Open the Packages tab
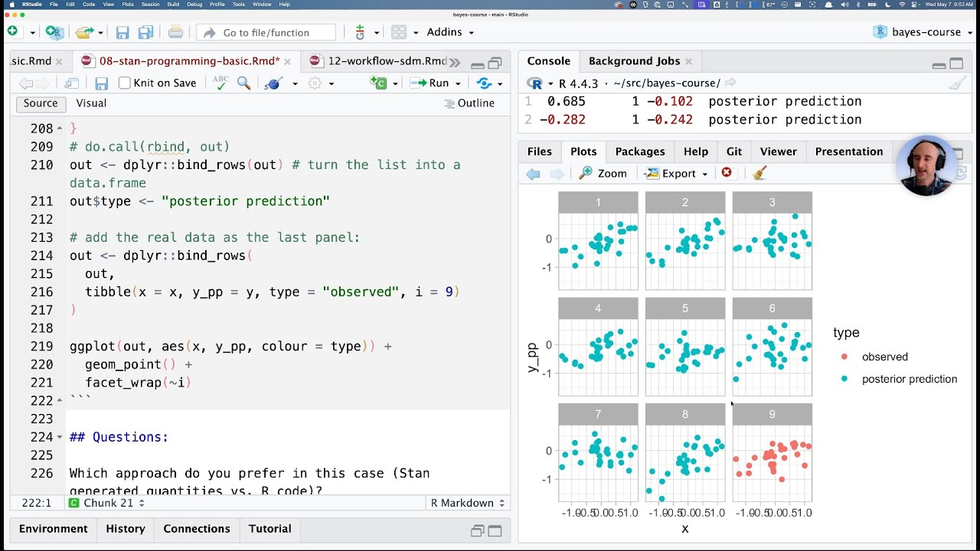The height and width of the screenshot is (551, 980). tap(640, 152)
